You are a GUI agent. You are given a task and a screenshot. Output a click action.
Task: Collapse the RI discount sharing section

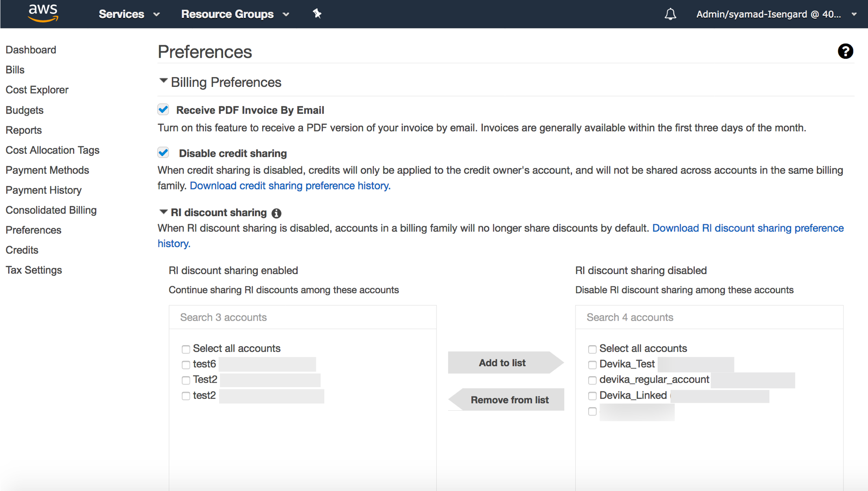[x=163, y=212]
